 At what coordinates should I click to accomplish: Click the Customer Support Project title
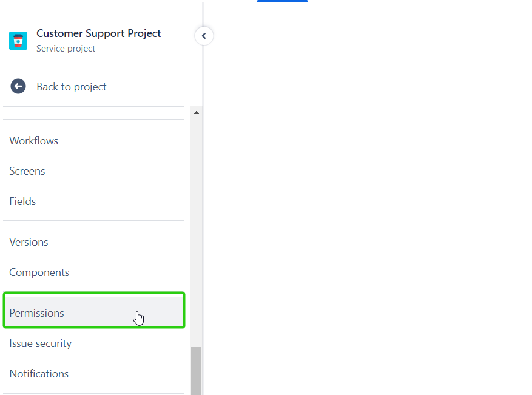click(99, 33)
